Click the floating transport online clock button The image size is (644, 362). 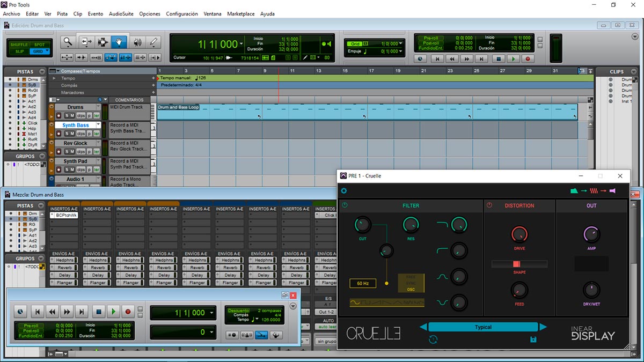[20, 311]
